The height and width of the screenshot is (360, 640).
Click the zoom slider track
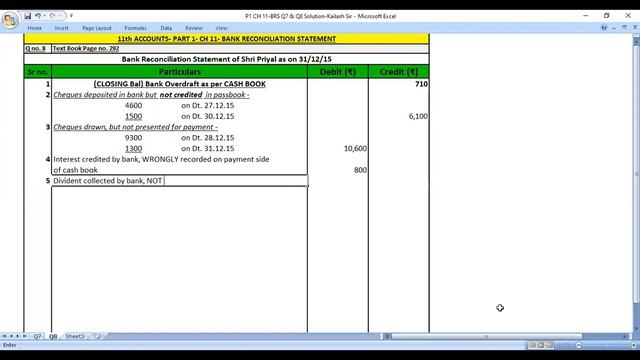tap(606, 345)
